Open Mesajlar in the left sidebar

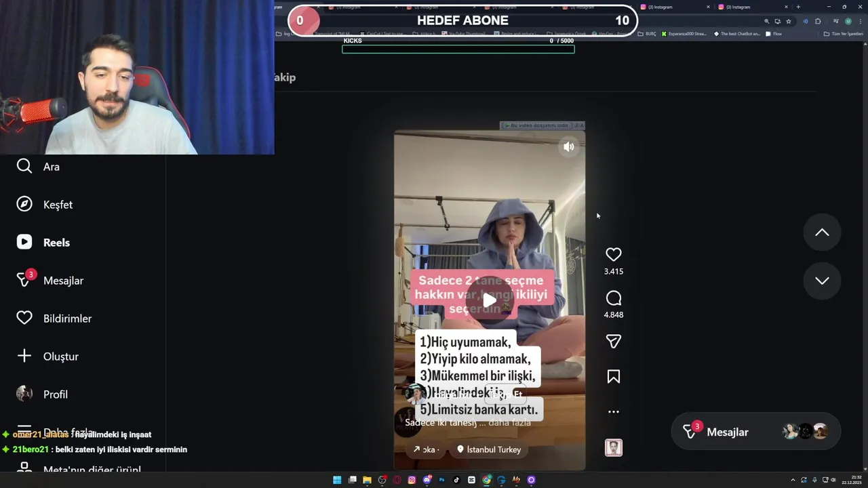tap(50, 280)
